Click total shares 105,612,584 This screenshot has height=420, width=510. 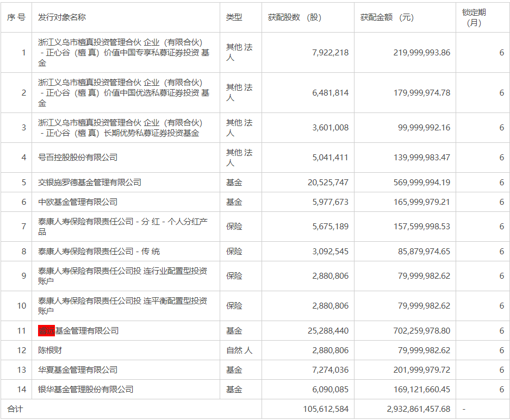tap(326, 409)
